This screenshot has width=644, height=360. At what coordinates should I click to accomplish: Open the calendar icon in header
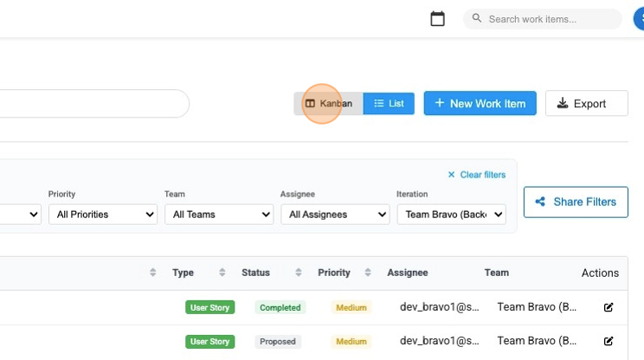click(x=438, y=19)
